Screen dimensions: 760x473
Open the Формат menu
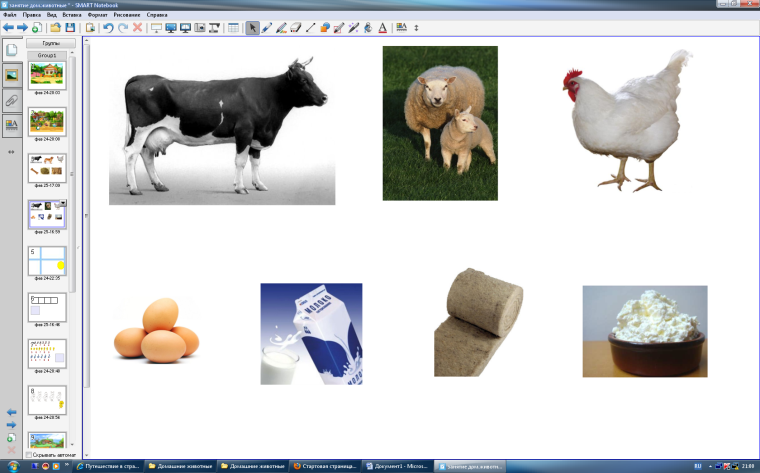[97, 15]
